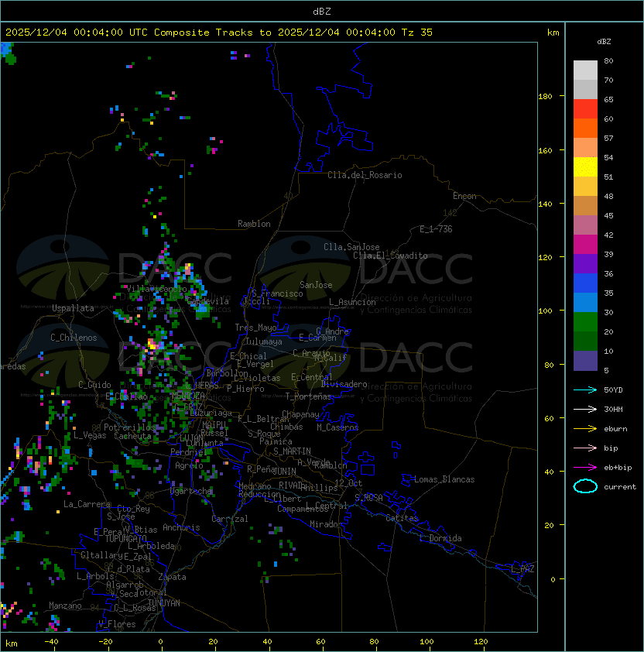Click the 'S_Francisco' map label

pos(277,293)
